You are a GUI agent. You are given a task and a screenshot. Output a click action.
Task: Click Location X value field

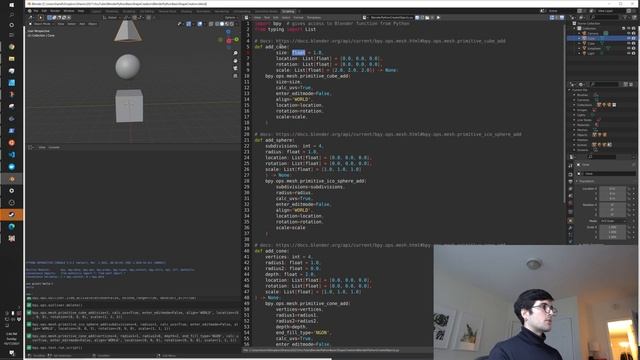[x=612, y=189]
